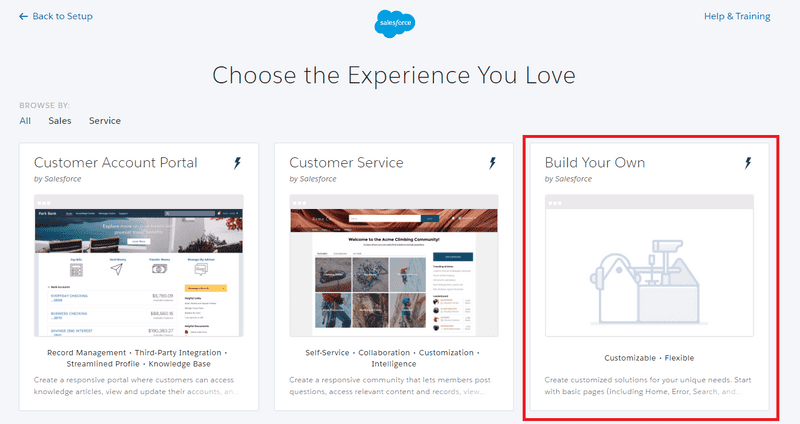Screen dimensions: 800x424
Task: Click 'Intelligence' text in Customer Service card
Action: (x=394, y=364)
